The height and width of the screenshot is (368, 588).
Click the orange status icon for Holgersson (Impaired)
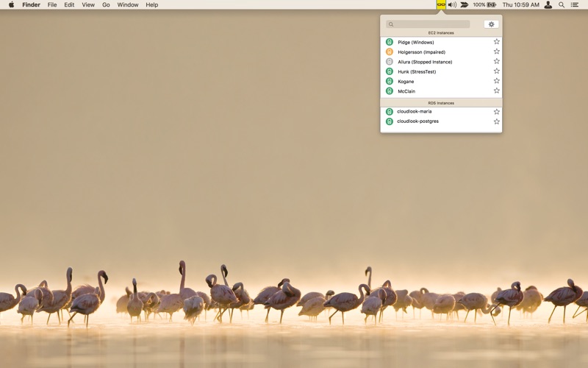(x=390, y=52)
